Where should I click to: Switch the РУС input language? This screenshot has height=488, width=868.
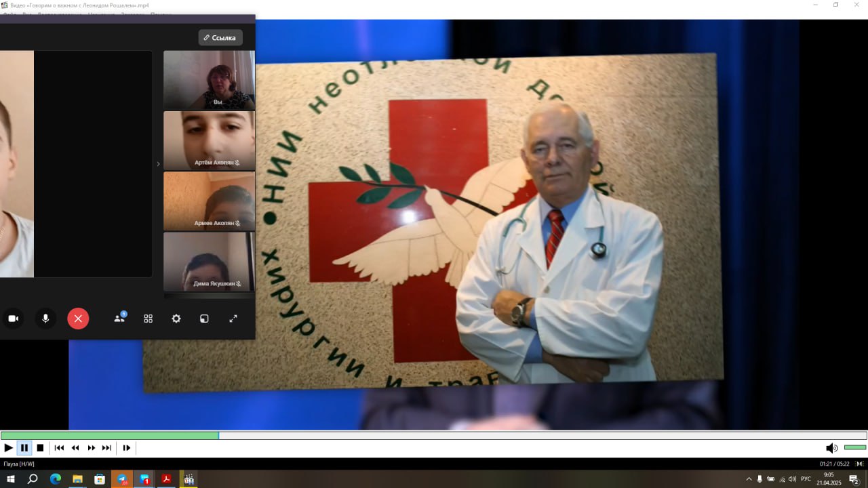point(806,479)
